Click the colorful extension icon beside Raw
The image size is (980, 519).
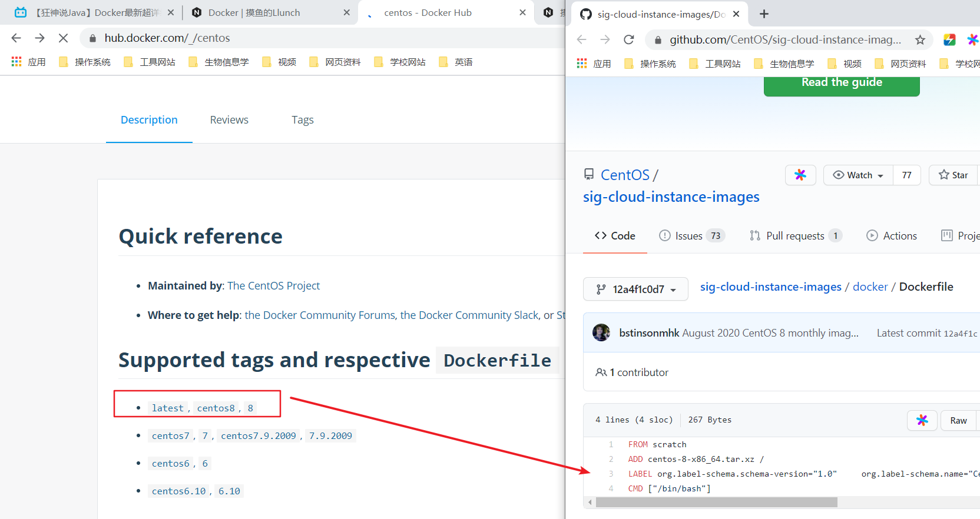(922, 420)
